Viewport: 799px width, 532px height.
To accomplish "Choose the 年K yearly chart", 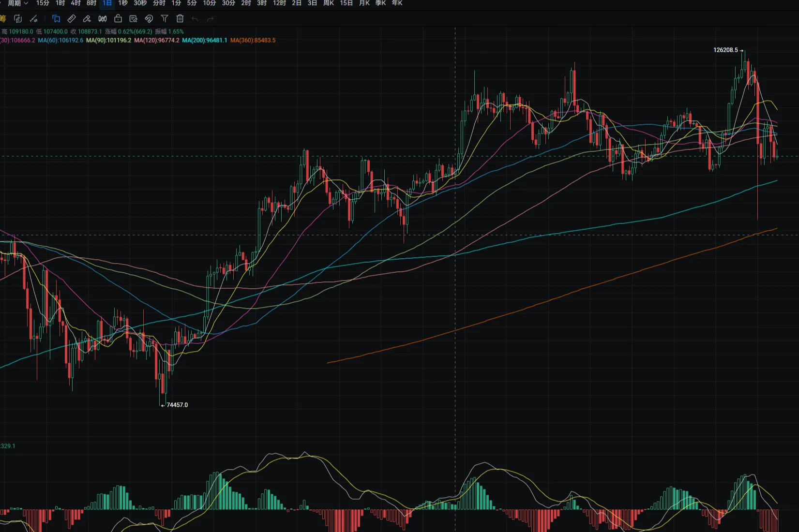I will [x=397, y=3].
